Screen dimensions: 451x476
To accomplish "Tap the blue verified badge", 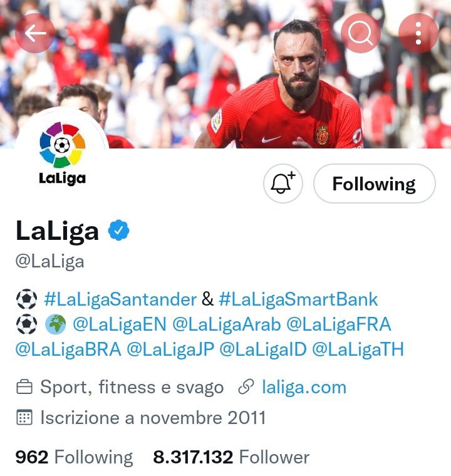I will click(x=119, y=230).
